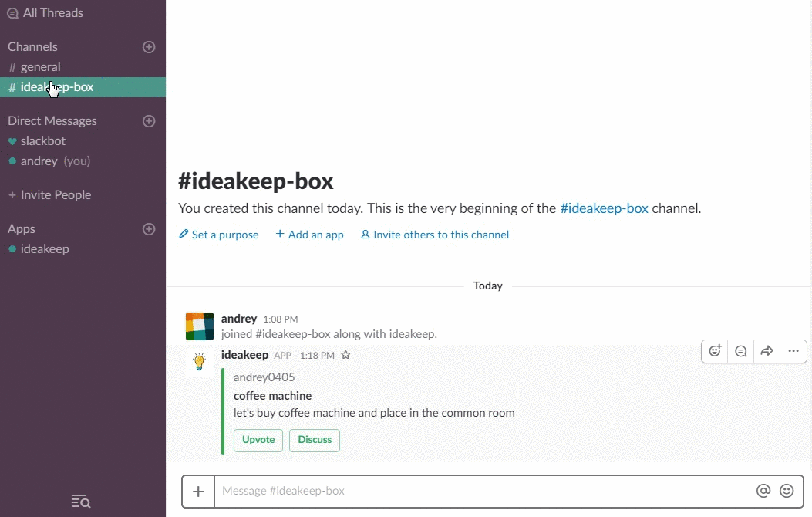Screen dimensions: 812x517
Task: Start a thread on the message
Action: [741, 351]
